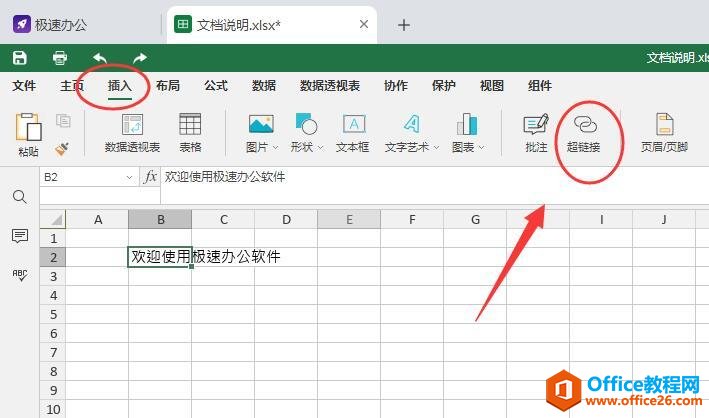Image resolution: width=709 pixels, height=418 pixels.
Task: Select row 1 header
Action: click(53, 238)
